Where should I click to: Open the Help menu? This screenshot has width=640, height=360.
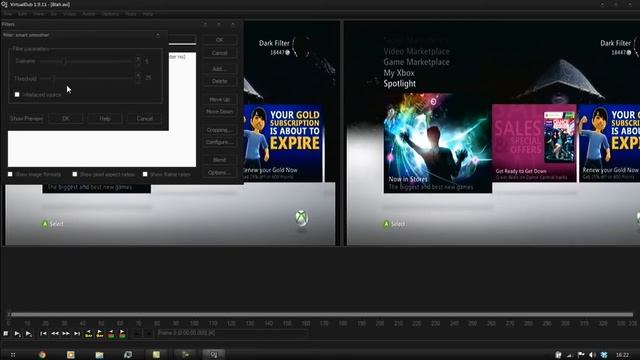[148, 14]
